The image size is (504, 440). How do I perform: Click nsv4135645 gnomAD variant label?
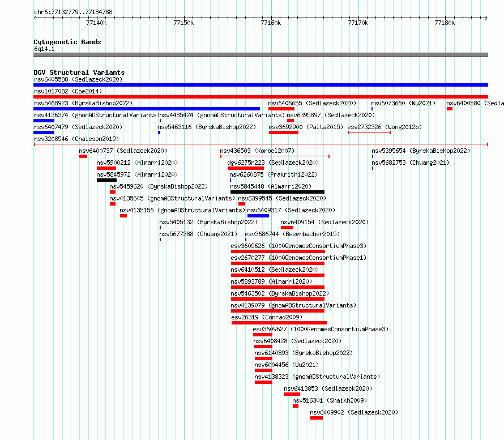pos(172,198)
